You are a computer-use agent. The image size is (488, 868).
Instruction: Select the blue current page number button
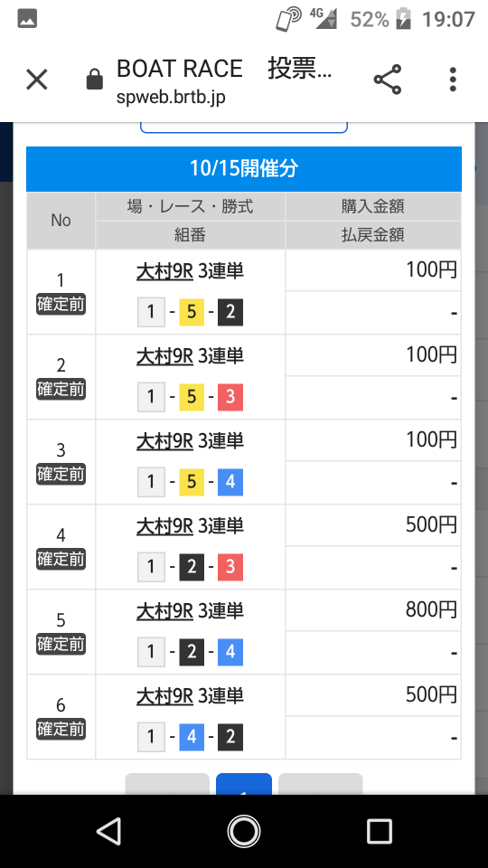pos(243,785)
